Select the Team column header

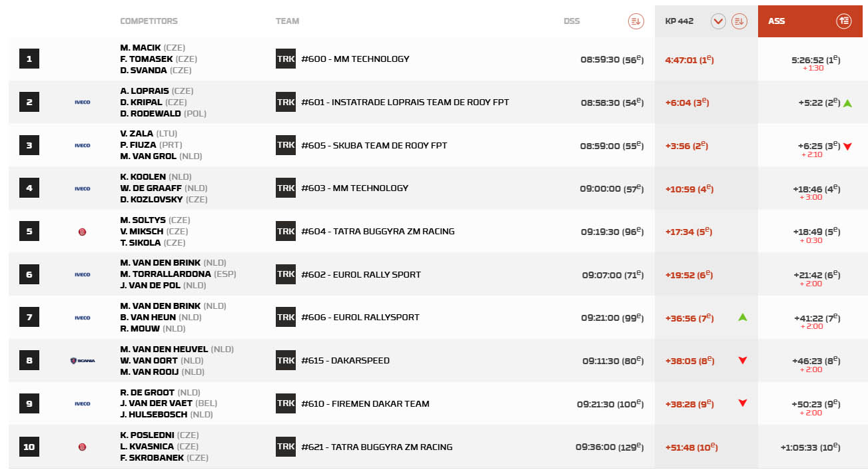287,21
